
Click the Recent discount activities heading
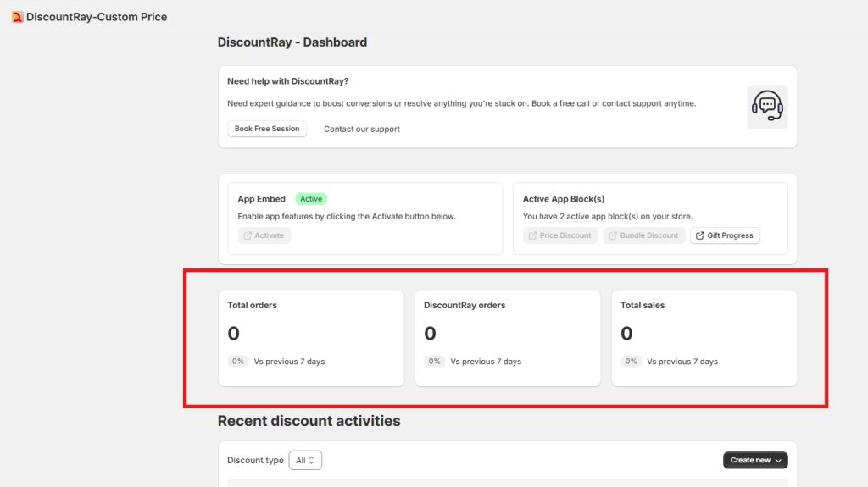coord(309,421)
